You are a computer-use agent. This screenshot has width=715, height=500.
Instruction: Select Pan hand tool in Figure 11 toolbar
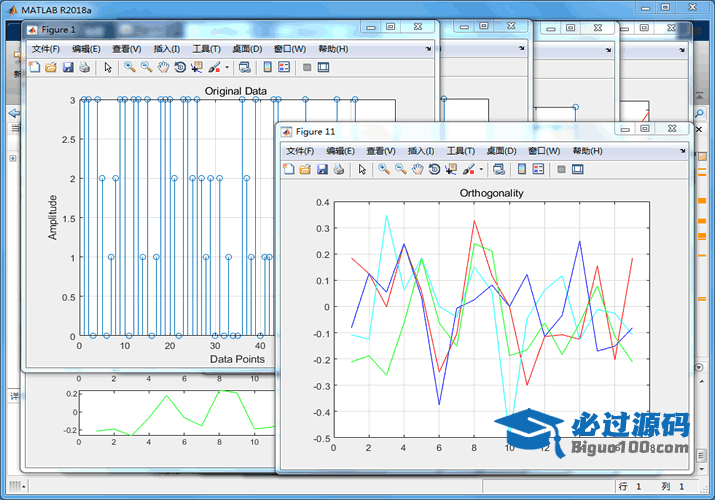click(x=417, y=170)
